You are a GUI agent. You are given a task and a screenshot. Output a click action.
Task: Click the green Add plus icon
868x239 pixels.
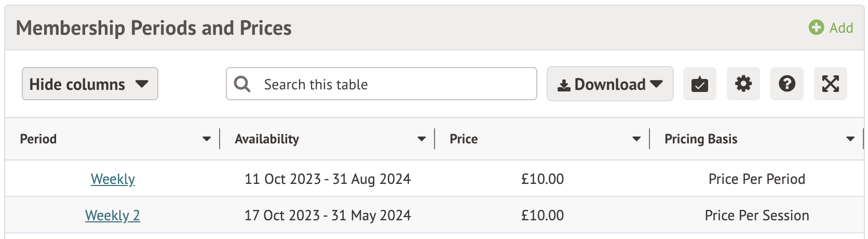(816, 28)
